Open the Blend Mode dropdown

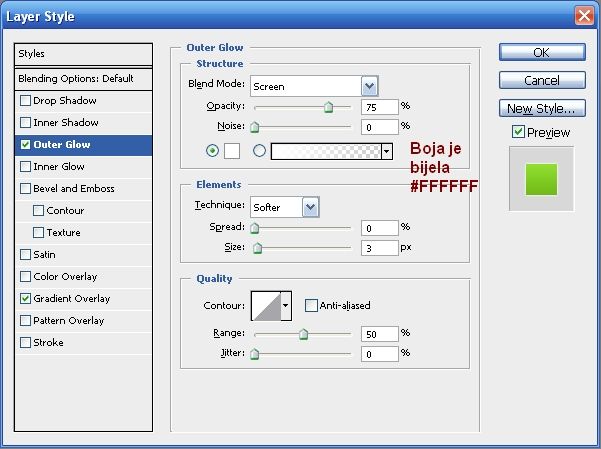(369, 86)
